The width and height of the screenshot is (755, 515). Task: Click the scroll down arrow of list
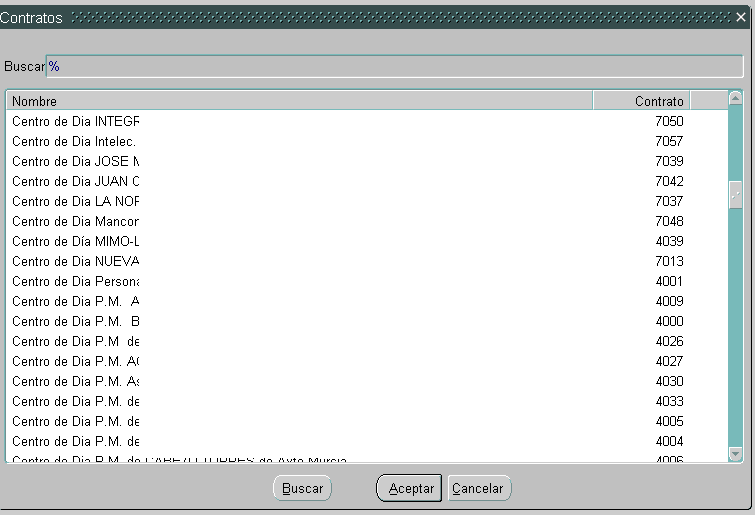(736, 454)
